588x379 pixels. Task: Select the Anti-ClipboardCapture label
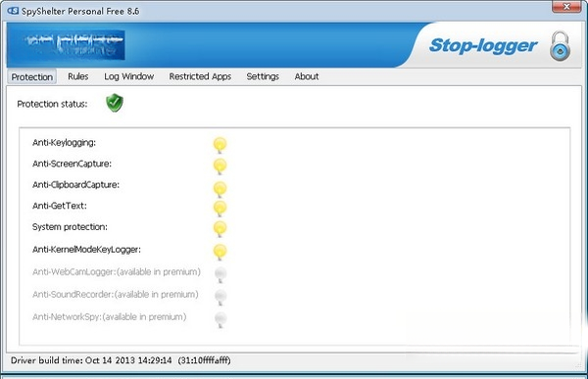tap(75, 185)
